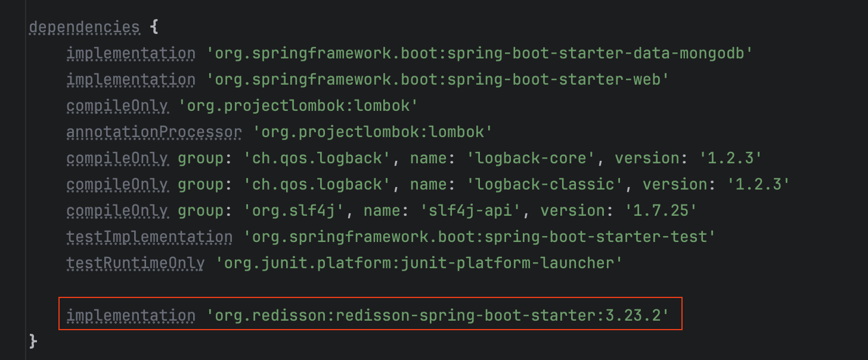Click the testRuntimeOnly keyword
The image size is (868, 360).
[135, 263]
